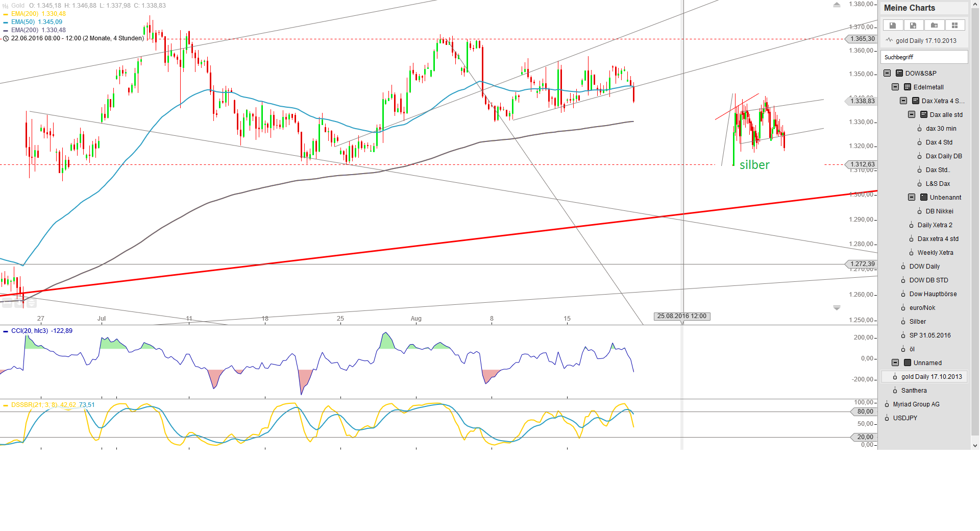Open the L&S Dax chart
The height and width of the screenshot is (531, 980).
(938, 184)
